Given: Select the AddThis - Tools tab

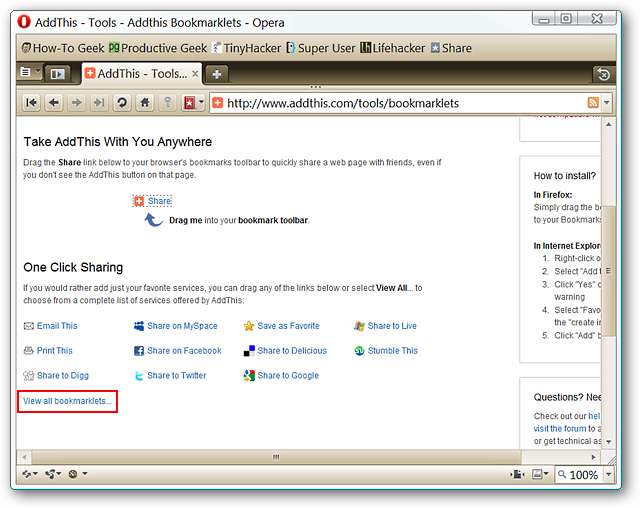Looking at the screenshot, I should [138, 74].
